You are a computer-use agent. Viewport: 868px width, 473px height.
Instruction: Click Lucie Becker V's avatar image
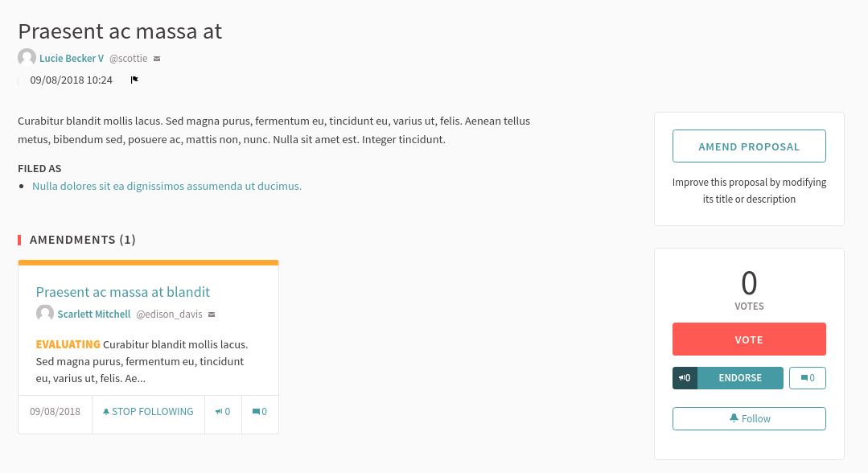coord(27,58)
